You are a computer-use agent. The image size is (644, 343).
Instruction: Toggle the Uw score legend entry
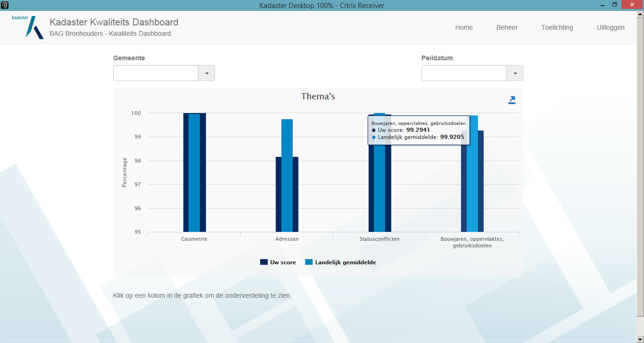point(278,262)
